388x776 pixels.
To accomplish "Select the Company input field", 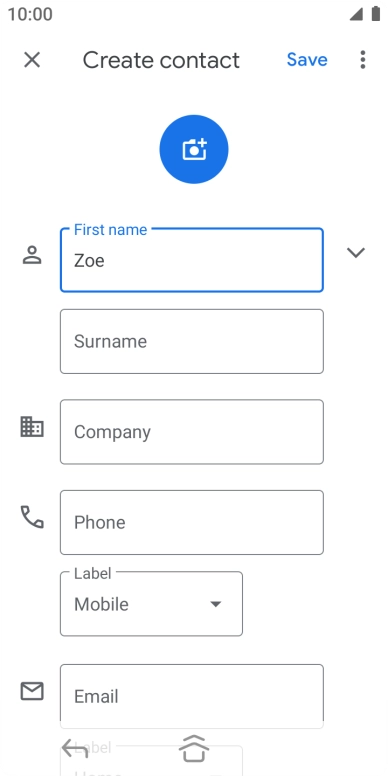I will click(192, 432).
